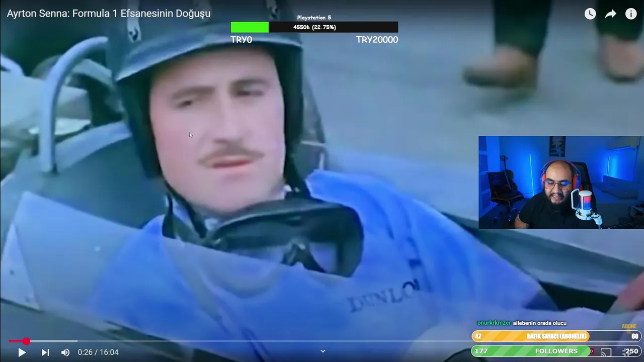This screenshot has width=644, height=362.
Task: Click the onurkrkmzer chat username
Action: [494, 323]
